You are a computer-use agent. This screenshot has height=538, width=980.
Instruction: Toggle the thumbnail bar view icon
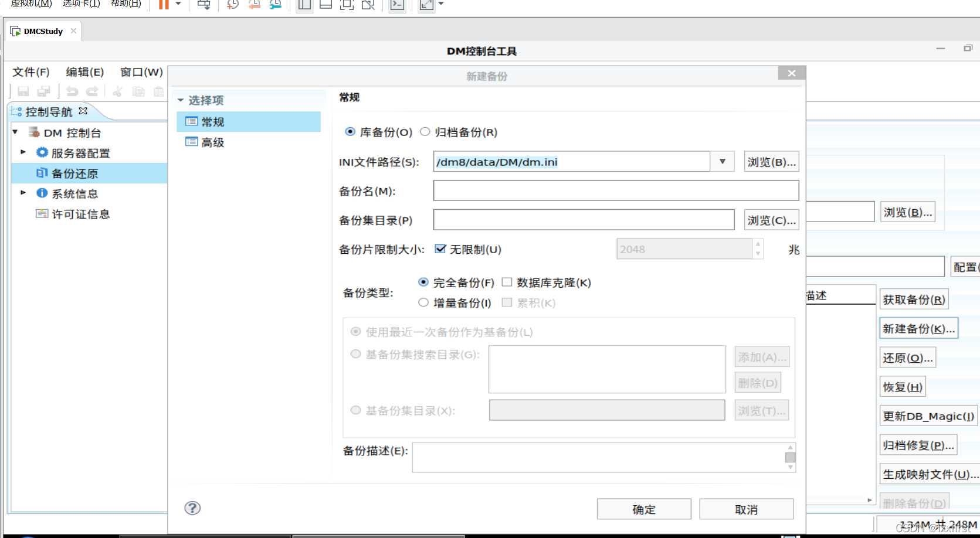[325, 5]
